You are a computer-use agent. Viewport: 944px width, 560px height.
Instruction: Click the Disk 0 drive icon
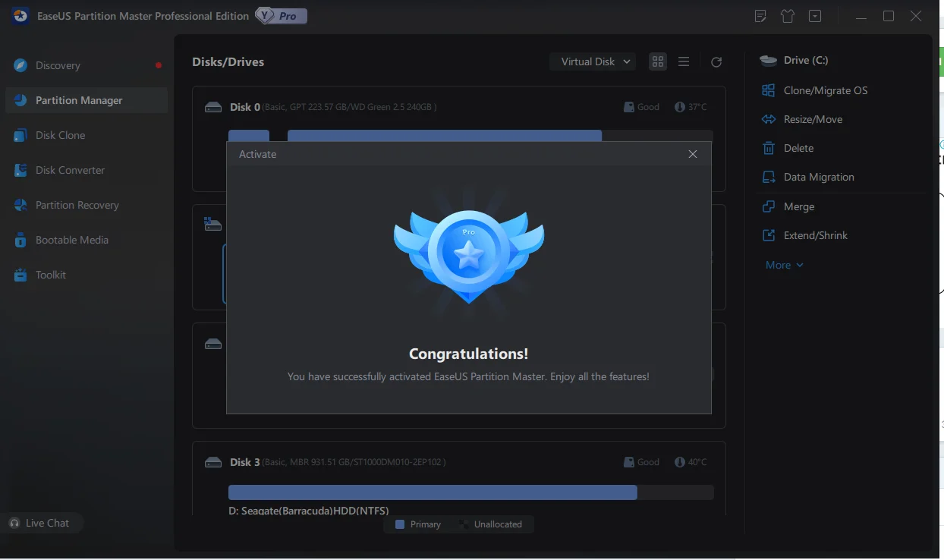tap(213, 108)
